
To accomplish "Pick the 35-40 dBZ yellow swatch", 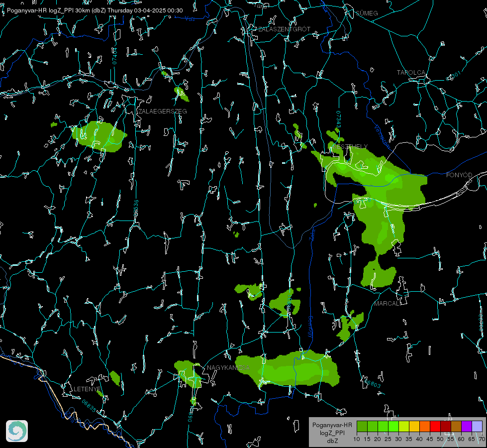I will coord(414,426).
